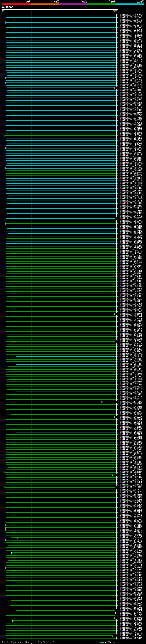The height and width of the screenshot is (644, 146).
Task: Select the UniRef100_P26321 label
Action: click(131, 517)
